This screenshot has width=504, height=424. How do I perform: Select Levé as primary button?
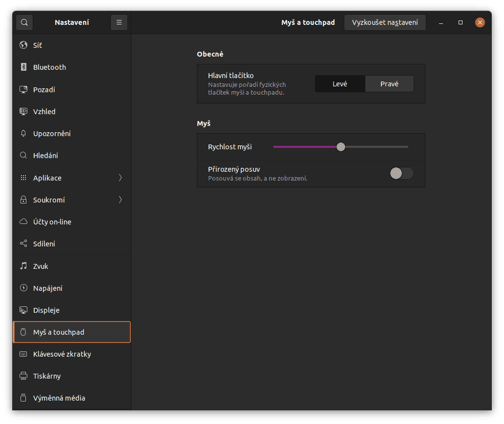point(340,84)
